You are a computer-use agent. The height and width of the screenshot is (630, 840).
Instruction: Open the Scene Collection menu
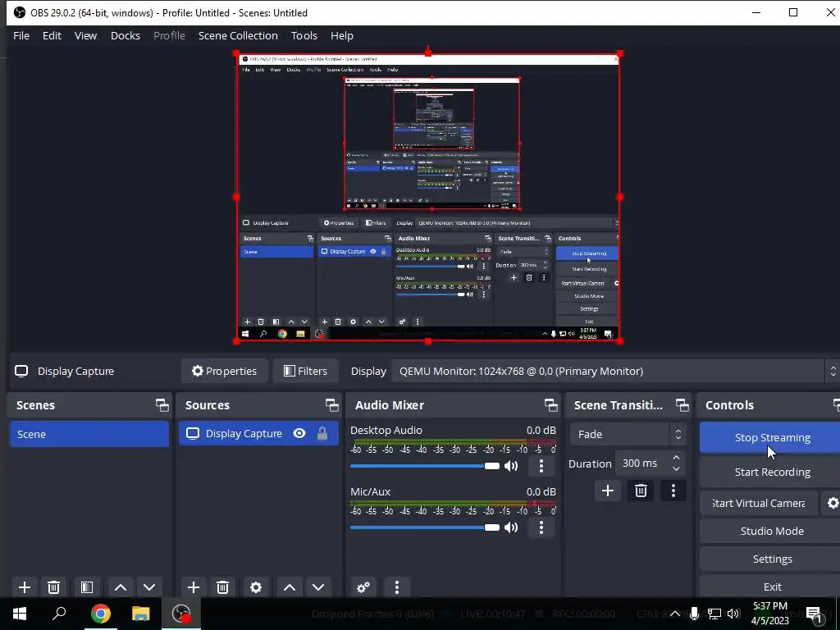[x=238, y=35]
